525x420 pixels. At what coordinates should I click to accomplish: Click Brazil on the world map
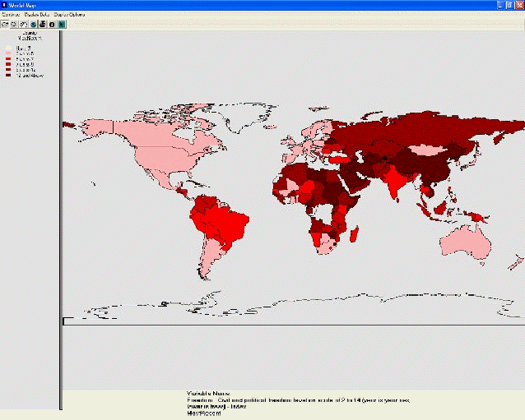(x=228, y=222)
